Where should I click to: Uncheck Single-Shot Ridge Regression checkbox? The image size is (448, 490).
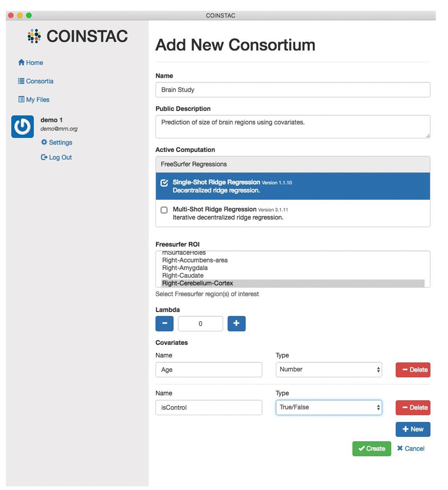[164, 183]
